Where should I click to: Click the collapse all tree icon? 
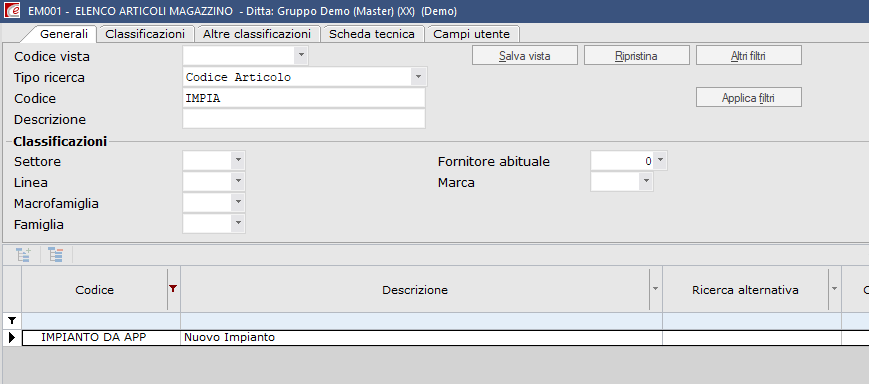coord(55,255)
